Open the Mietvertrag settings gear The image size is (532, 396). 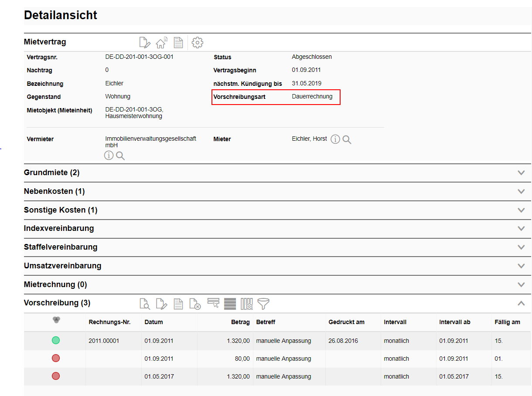coord(198,43)
